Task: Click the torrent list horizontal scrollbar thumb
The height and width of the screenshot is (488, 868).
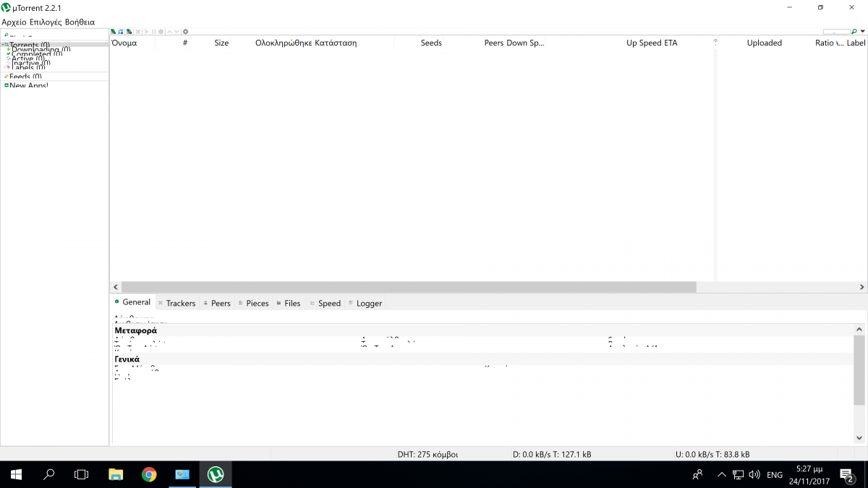Action: pos(409,287)
